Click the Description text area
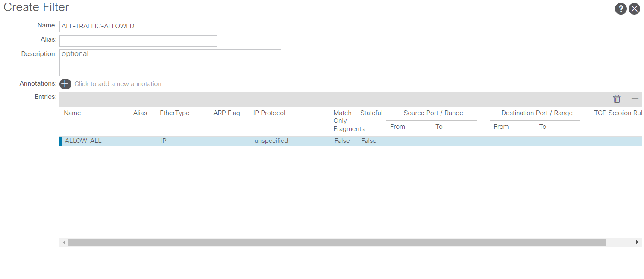 pyautogui.click(x=170, y=62)
